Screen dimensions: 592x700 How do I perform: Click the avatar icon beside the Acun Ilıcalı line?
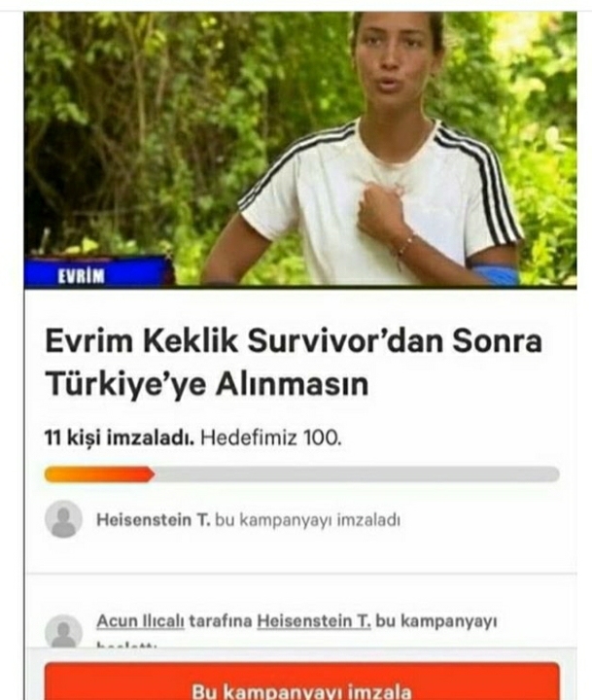63,631
